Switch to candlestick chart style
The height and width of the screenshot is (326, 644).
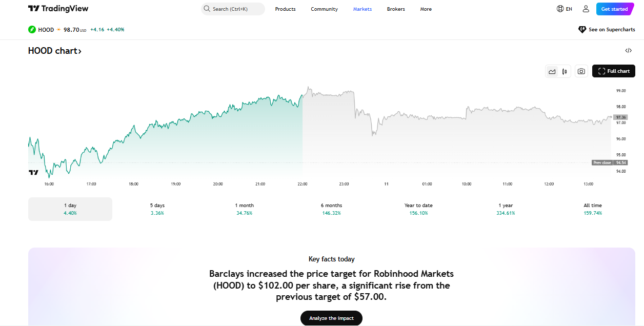565,71
